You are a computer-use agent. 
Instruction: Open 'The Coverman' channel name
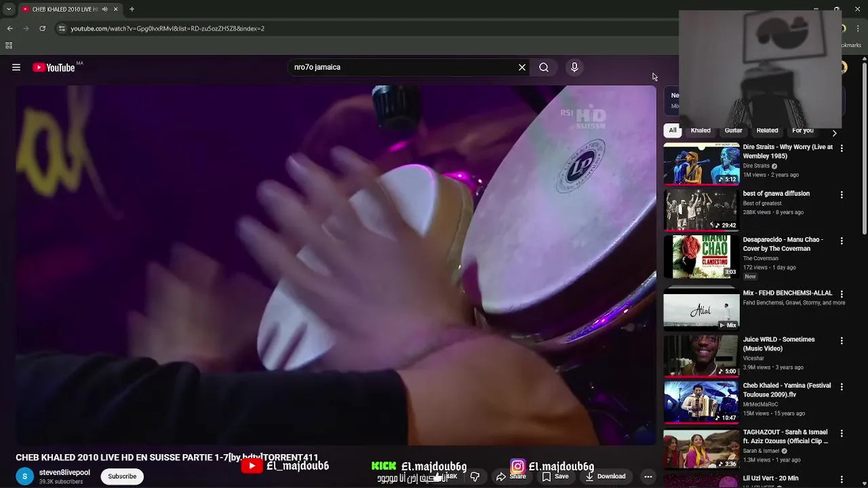click(760, 258)
